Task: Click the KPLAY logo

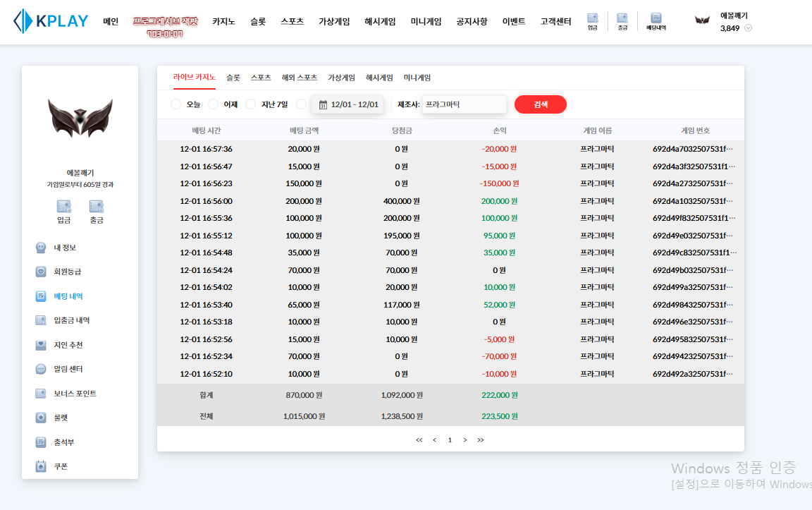Action: tap(51, 21)
